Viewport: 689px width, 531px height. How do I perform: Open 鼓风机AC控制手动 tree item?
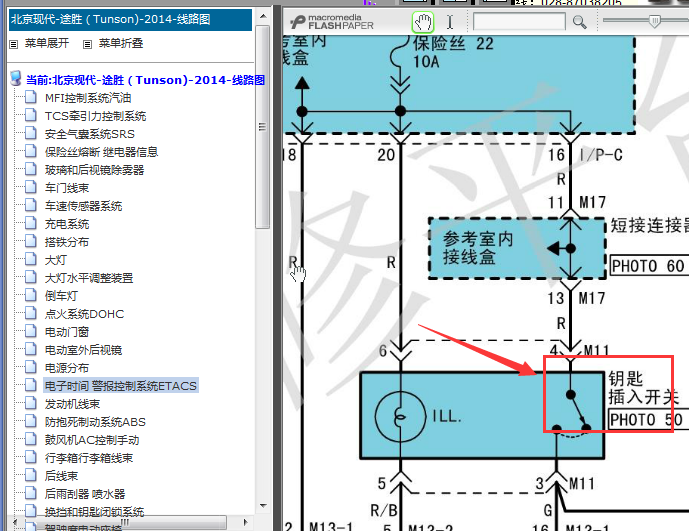(x=92, y=440)
